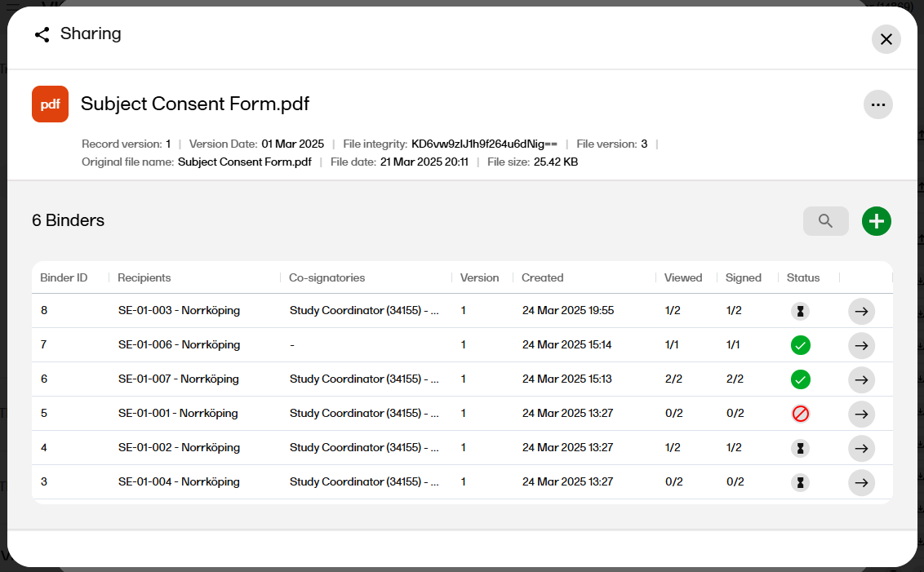Open binder 3 with its arrow button
The width and height of the screenshot is (924, 572).
click(x=860, y=482)
